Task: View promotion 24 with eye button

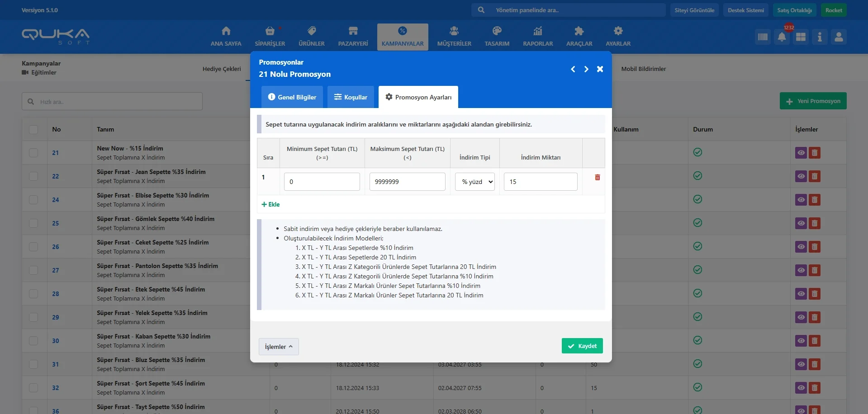Action: [x=801, y=200]
